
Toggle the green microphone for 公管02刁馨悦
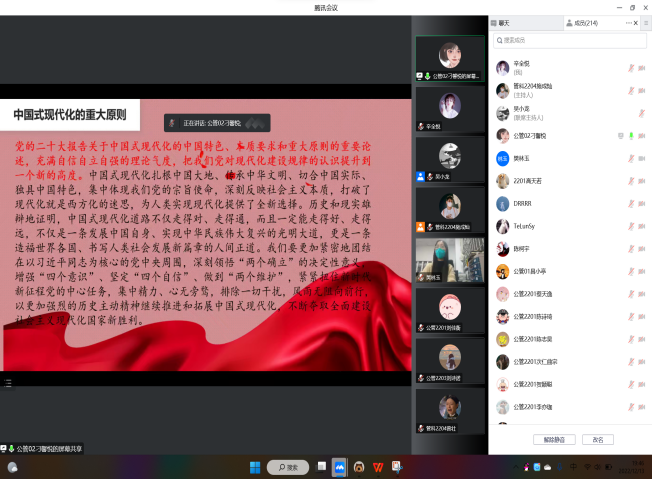coord(631,135)
